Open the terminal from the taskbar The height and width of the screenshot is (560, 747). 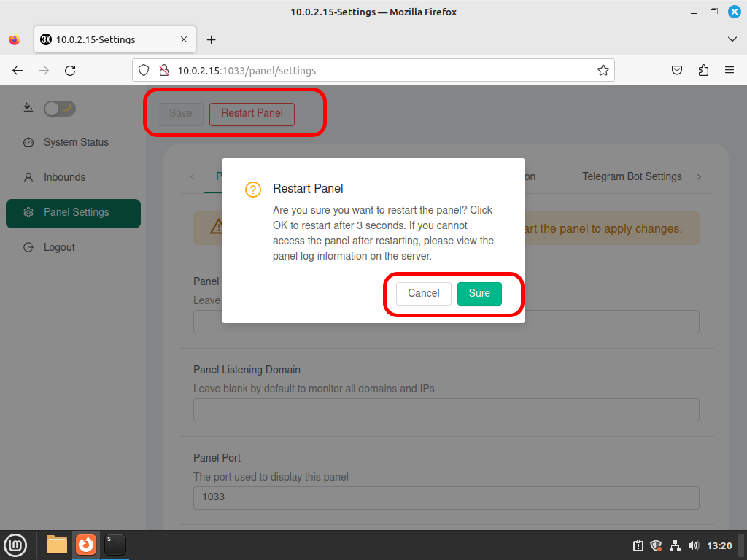115,545
